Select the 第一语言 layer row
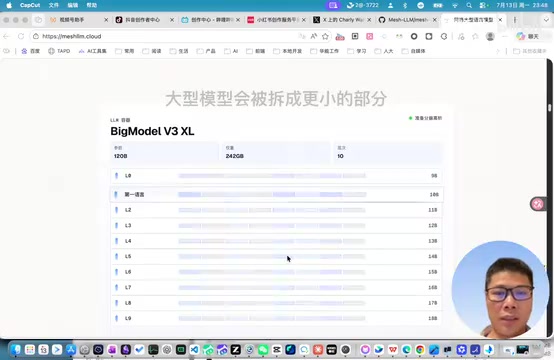Screen dimensions: 554x360 click(x=276, y=194)
